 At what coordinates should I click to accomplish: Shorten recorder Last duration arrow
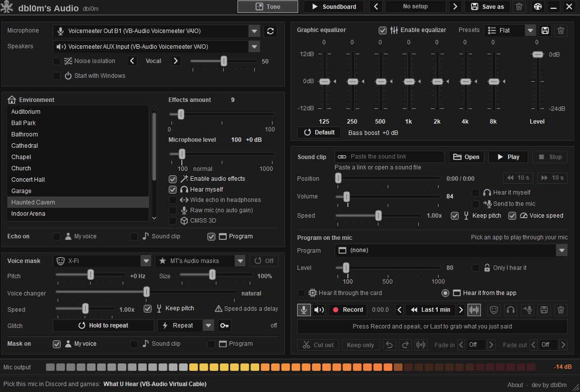[399, 310]
